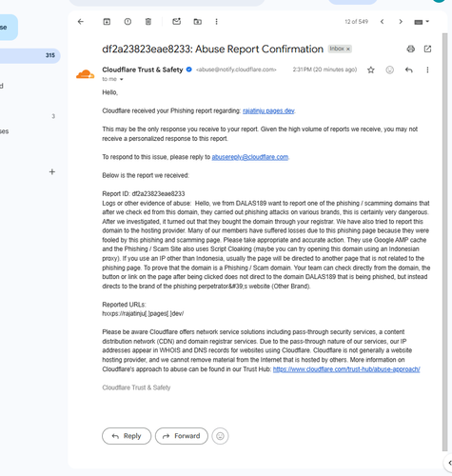Click the 'Report ID: df2a23823eae8233' text

click(144, 193)
